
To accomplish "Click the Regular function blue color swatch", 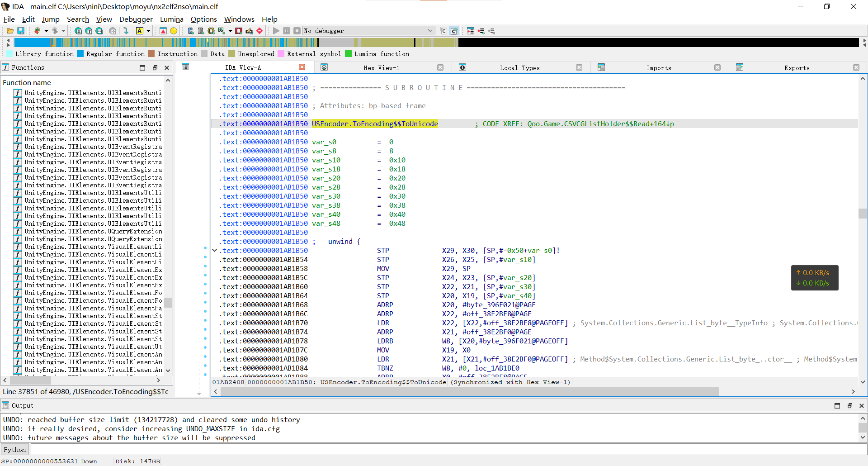I will click(x=80, y=54).
